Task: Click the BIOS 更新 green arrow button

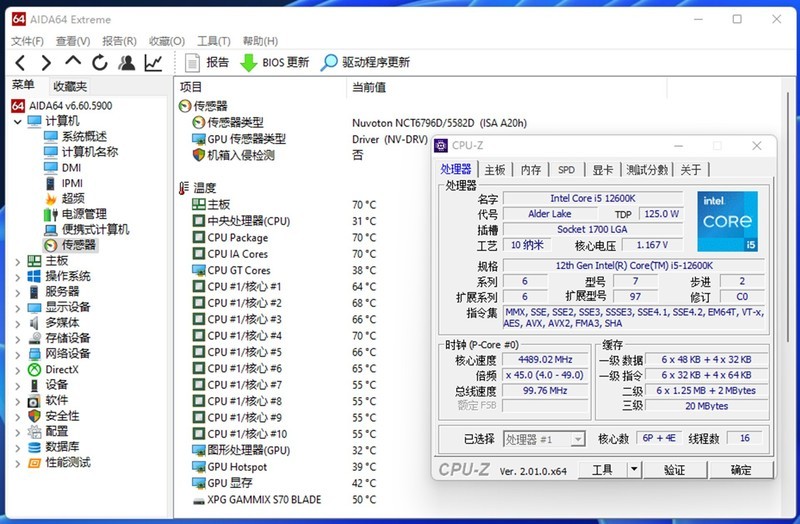Action: pyautogui.click(x=274, y=63)
